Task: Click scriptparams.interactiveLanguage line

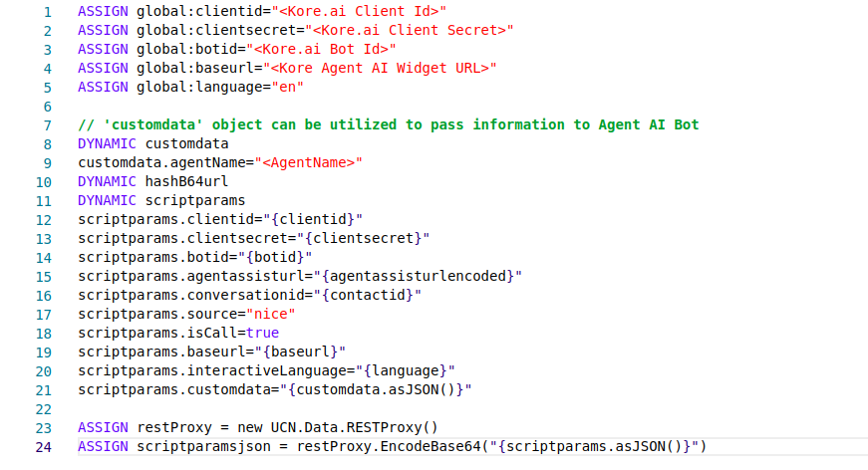Action: (266, 370)
